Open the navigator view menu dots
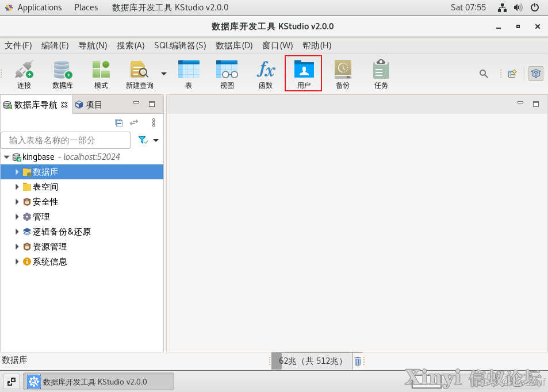Viewport: 548px width, 392px height. click(154, 122)
